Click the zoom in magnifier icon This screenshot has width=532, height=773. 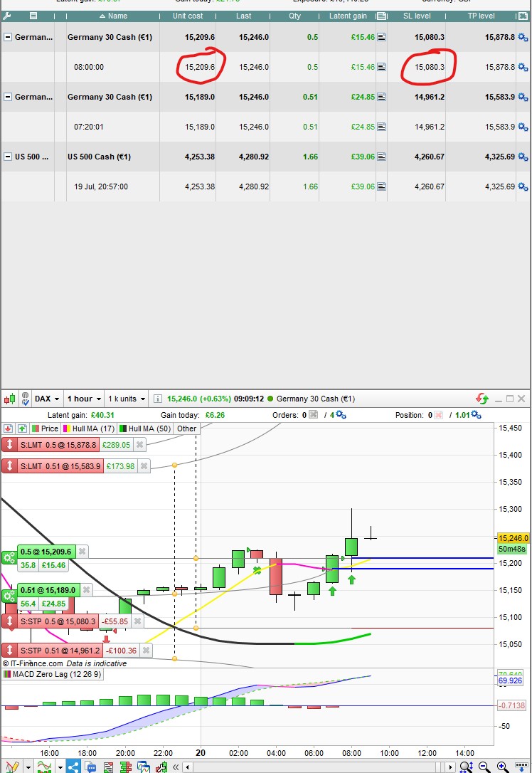[502, 767]
